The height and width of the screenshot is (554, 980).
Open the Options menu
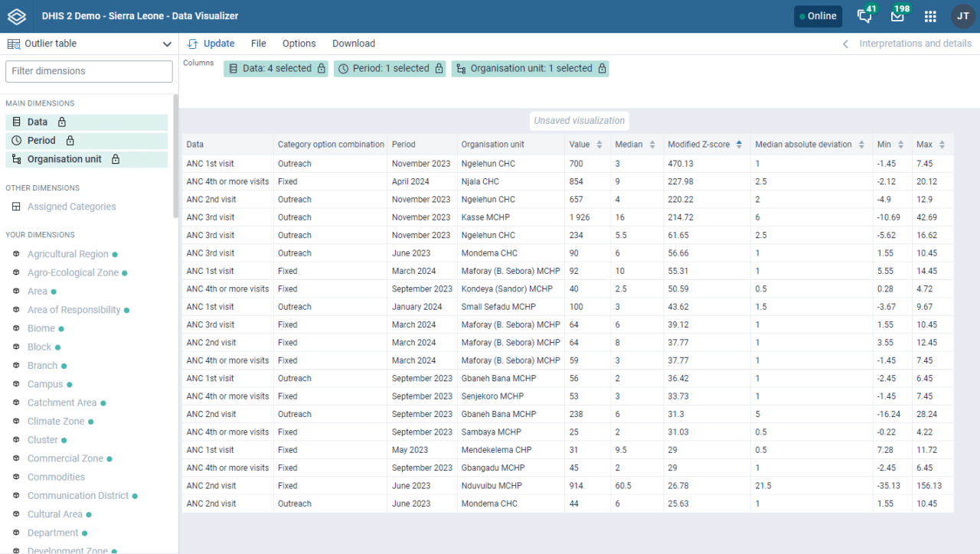[299, 44]
